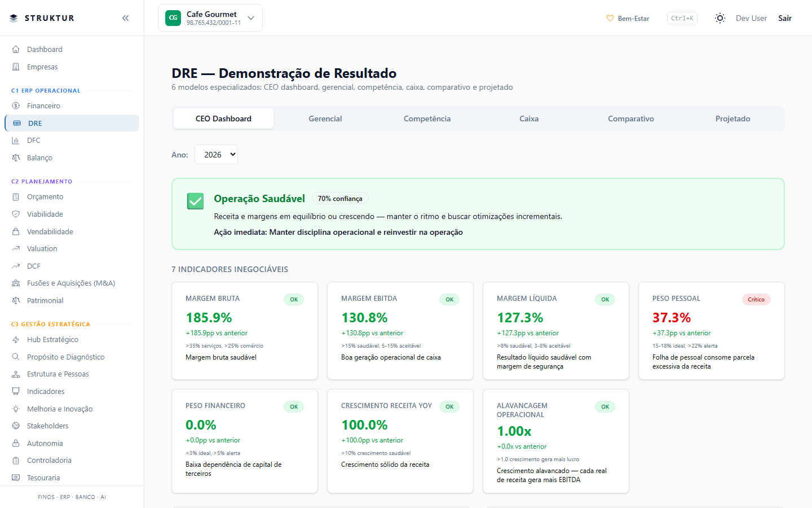Viewport: 812px width, 508px height.
Task: Click Sair to log out
Action: pos(785,18)
